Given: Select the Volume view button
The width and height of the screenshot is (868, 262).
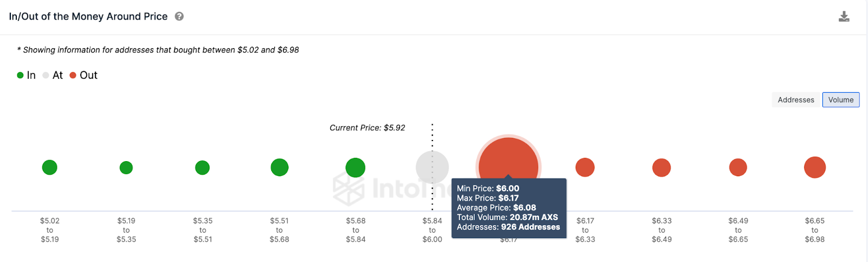Looking at the screenshot, I should pos(841,100).
